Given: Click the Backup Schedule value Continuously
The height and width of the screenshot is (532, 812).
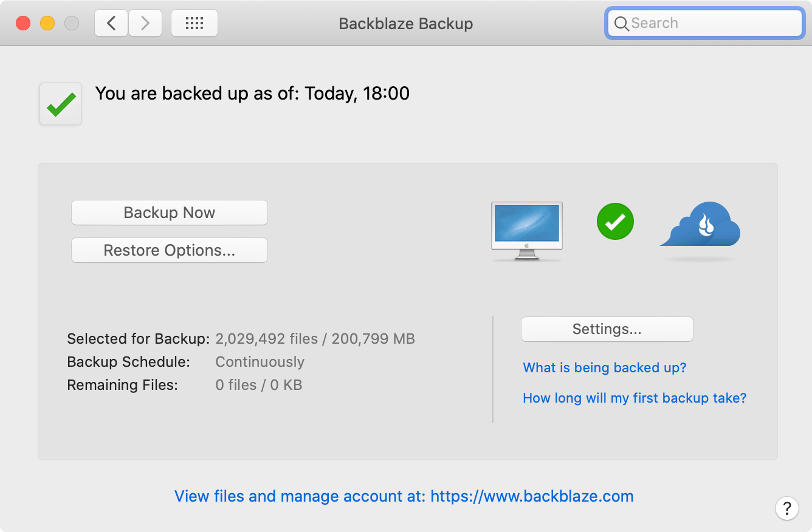Looking at the screenshot, I should (x=260, y=361).
